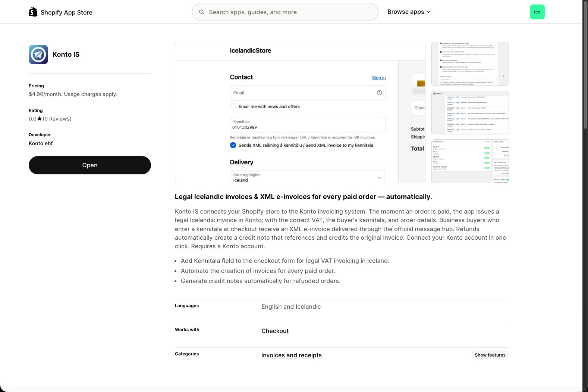The height and width of the screenshot is (392, 588).
Task: Uncheck the Send XML invoice checkbox
Action: [x=233, y=145]
